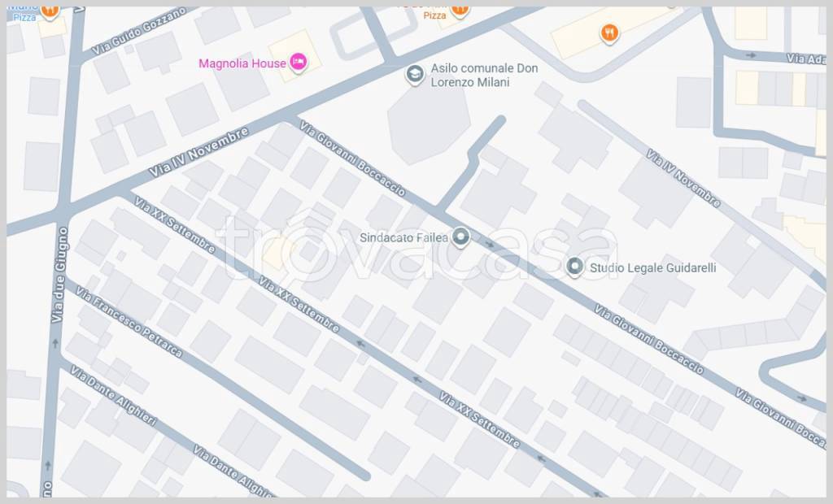Screen dimensions: 833x504
Task: Open the Studio Legale Guidarelli marker icon
Action: point(574,267)
